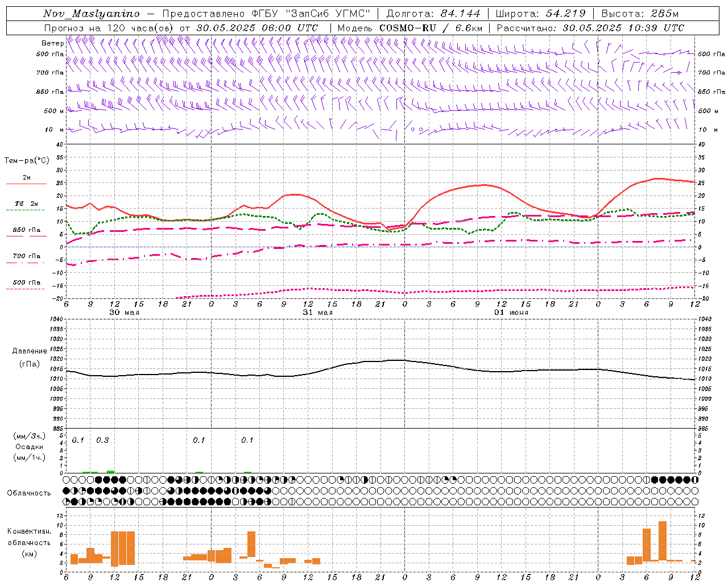The image size is (728, 582).
Task: Click the longitude value Долгота: 84.144
Action: click(x=434, y=14)
